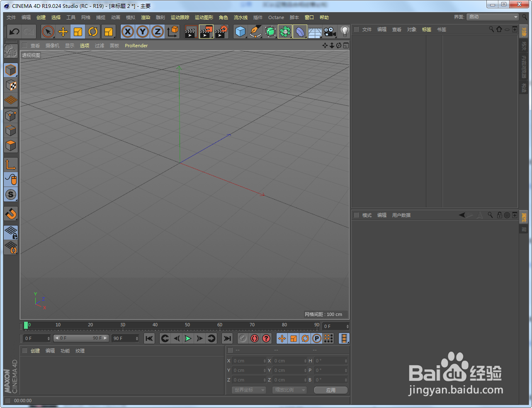The height and width of the screenshot is (408, 532).
Task: Toggle X axis lock
Action: [x=128, y=32]
